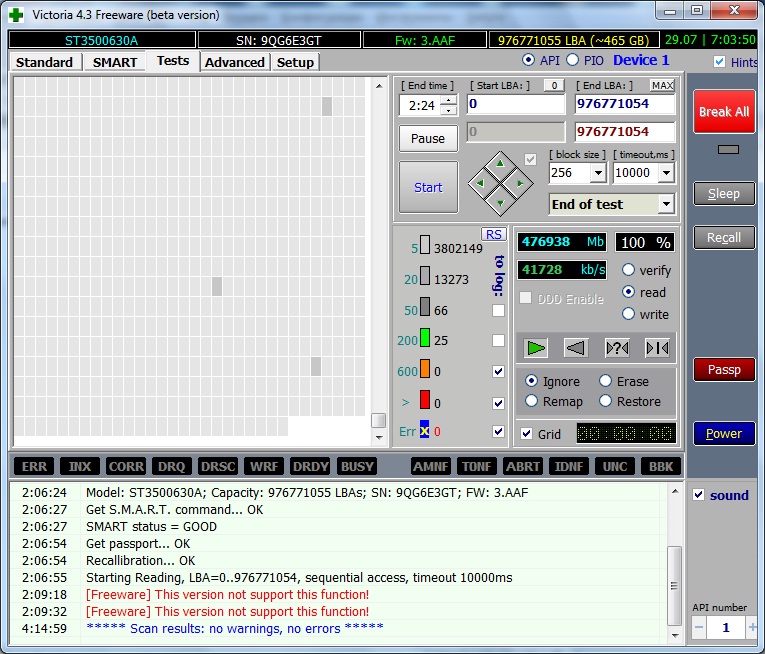Click the butterfly seek scan icon
Screen dimensions: 765x654
tap(657, 347)
